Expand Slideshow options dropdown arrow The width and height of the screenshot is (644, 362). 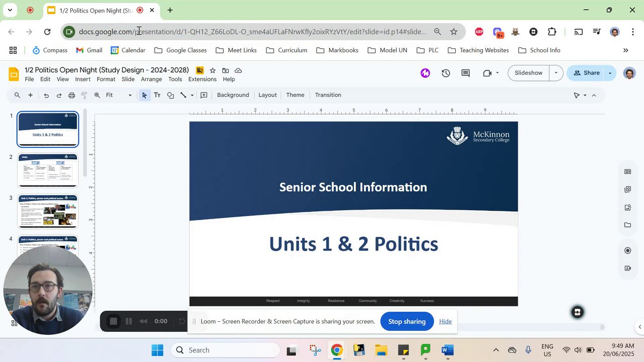[556, 73]
